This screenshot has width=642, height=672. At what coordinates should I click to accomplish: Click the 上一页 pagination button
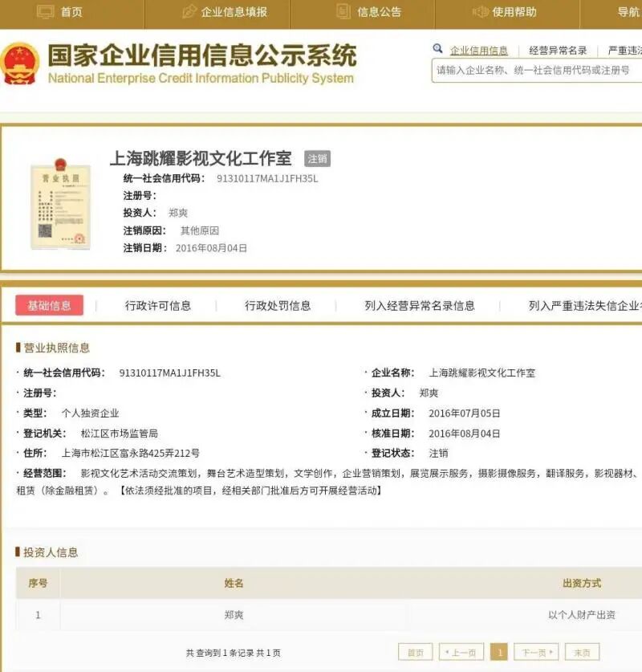coord(461,652)
